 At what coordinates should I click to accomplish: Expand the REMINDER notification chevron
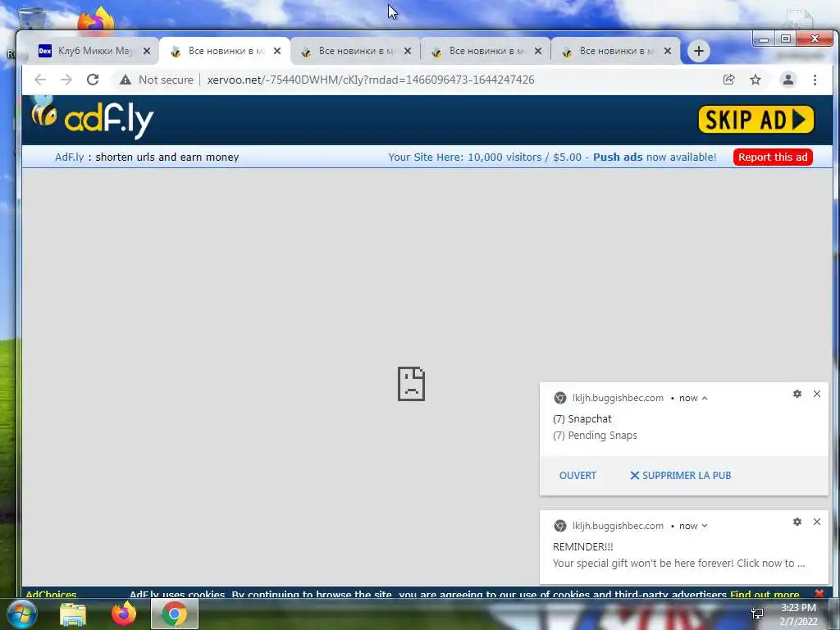coord(705,526)
